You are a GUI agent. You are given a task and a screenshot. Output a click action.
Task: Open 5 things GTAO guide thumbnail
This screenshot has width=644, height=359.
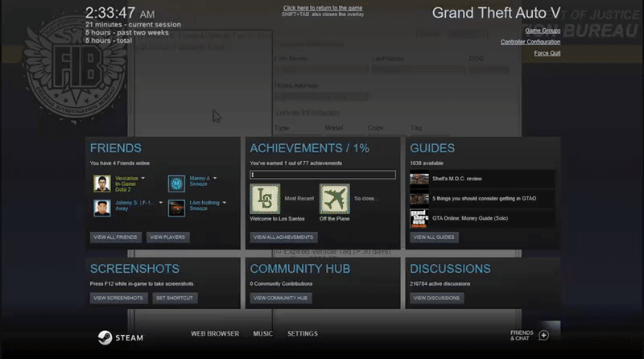pos(419,198)
